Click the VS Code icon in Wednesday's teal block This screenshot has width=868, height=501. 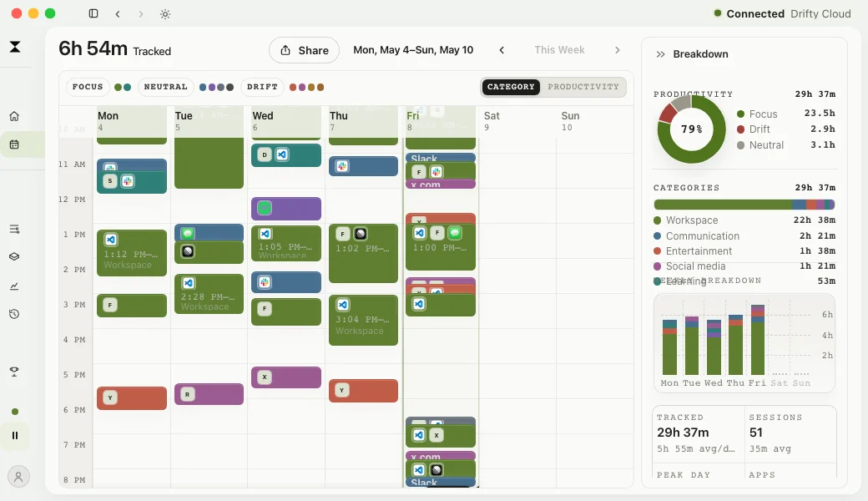282,154
